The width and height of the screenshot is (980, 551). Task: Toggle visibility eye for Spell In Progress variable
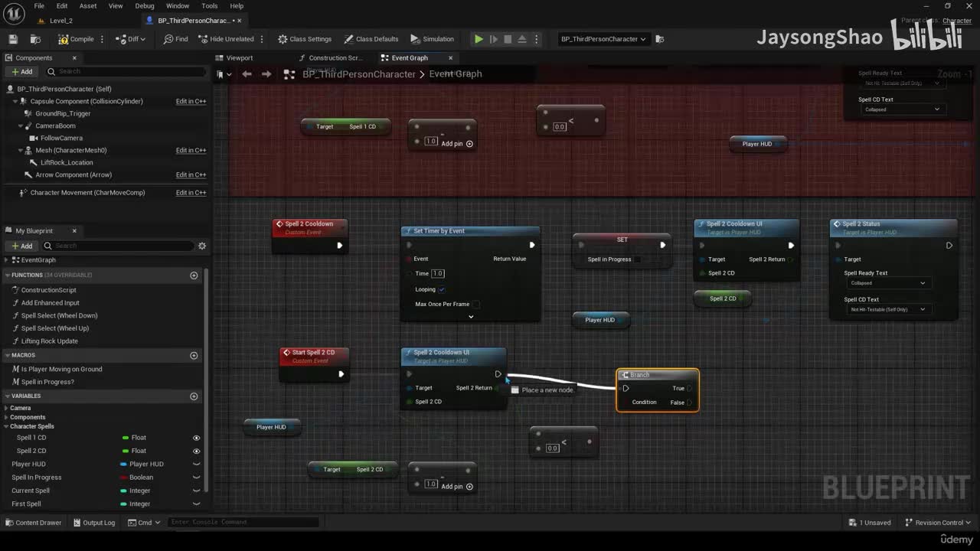click(x=196, y=478)
